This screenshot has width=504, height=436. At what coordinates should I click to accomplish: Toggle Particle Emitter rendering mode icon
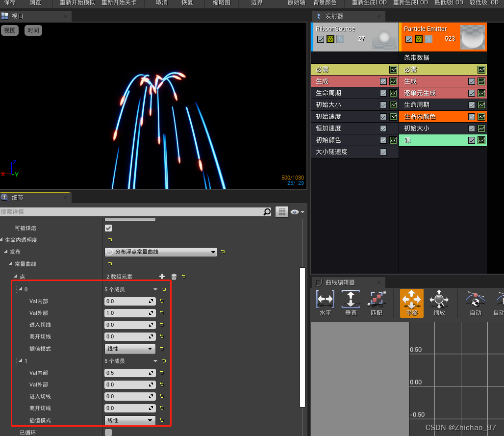coord(419,39)
